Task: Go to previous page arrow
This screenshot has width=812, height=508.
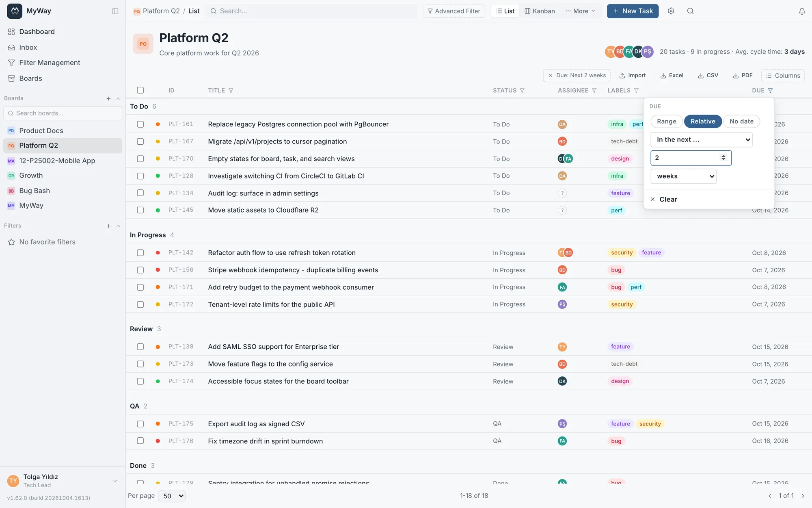Action: point(770,496)
